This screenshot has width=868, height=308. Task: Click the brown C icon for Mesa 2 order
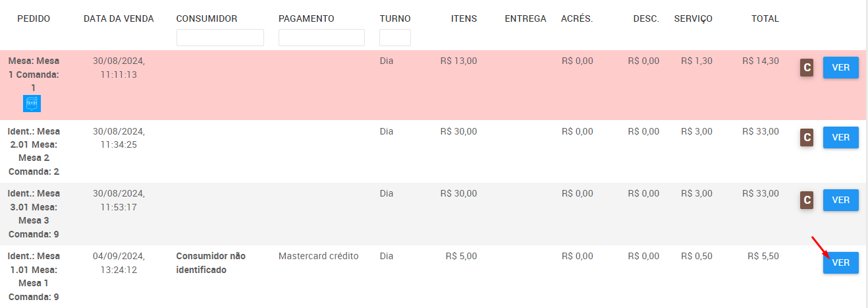[807, 137]
